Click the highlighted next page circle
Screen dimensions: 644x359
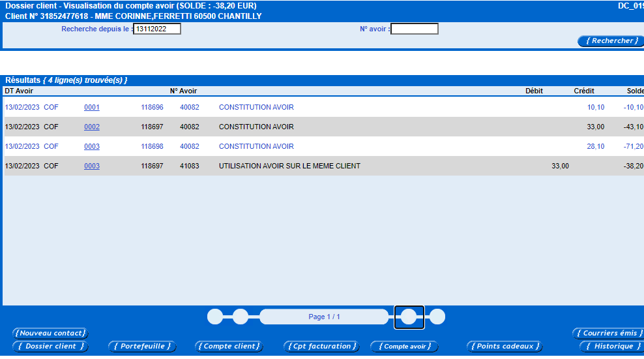409,317
